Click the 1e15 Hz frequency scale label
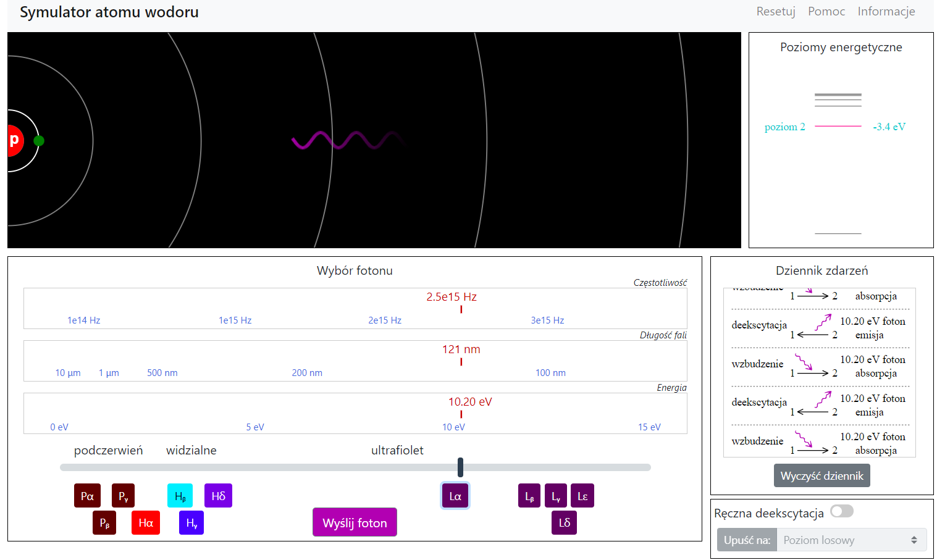Screen dimensions: 937x560 235,320
